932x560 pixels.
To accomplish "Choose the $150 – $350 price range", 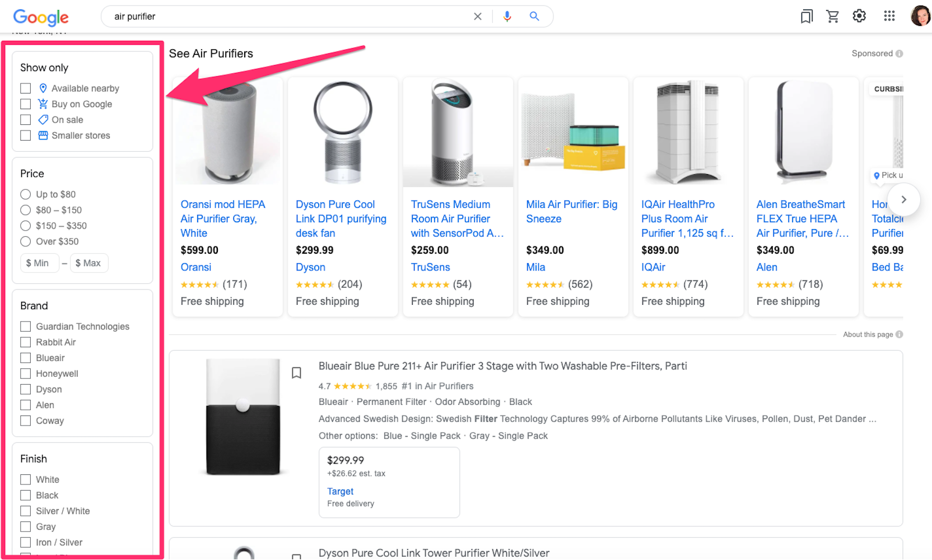I will 26,226.
